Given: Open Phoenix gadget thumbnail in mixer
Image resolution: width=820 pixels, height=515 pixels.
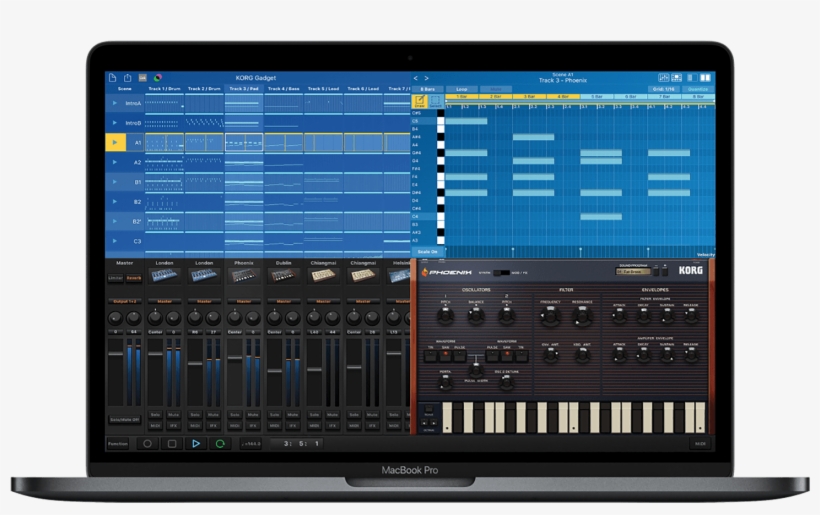Looking at the screenshot, I should (244, 276).
